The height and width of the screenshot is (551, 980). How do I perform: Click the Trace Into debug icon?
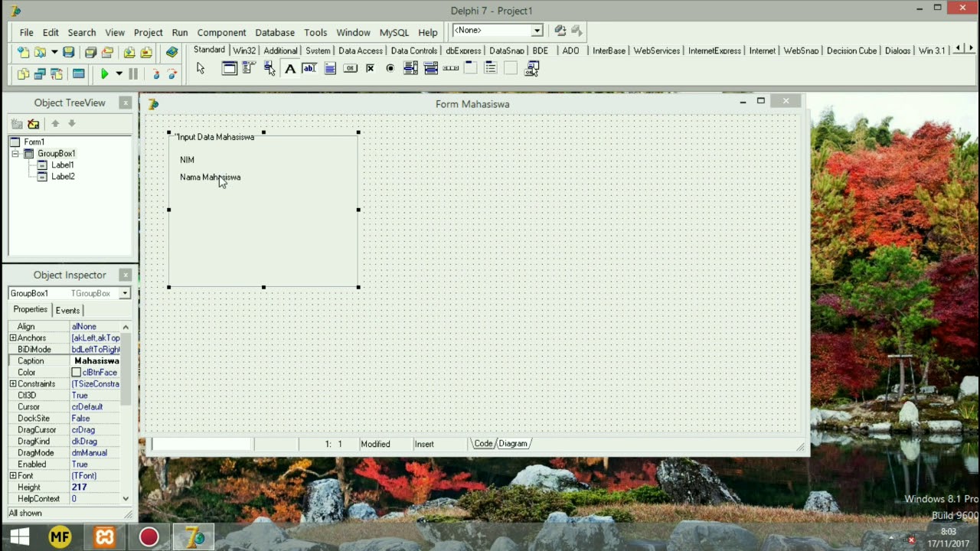pos(155,74)
